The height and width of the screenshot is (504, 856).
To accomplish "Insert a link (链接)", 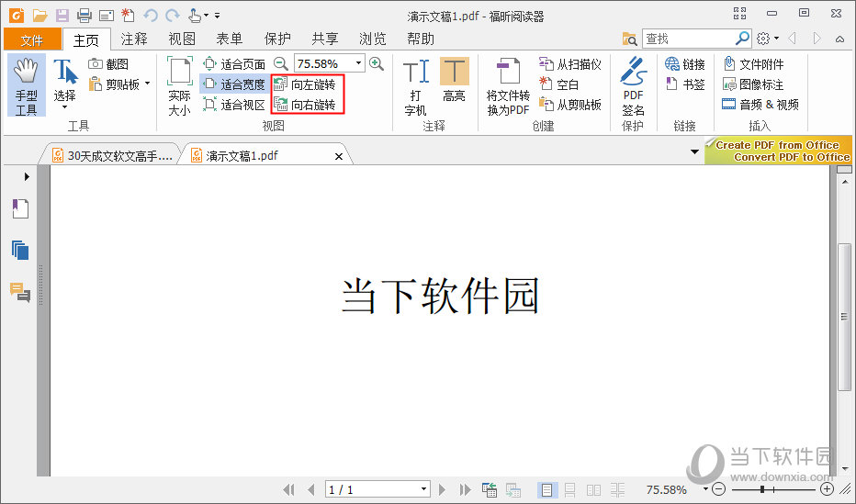I will pyautogui.click(x=685, y=64).
